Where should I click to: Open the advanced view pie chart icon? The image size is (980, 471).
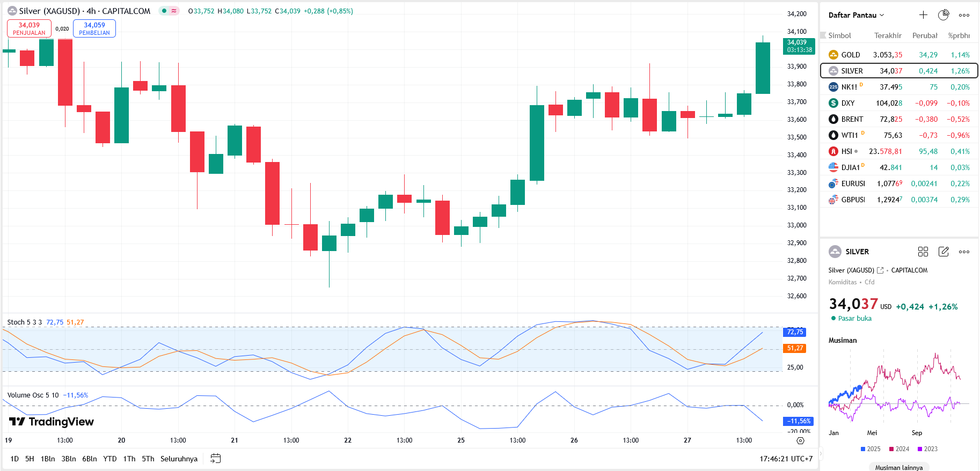point(944,15)
